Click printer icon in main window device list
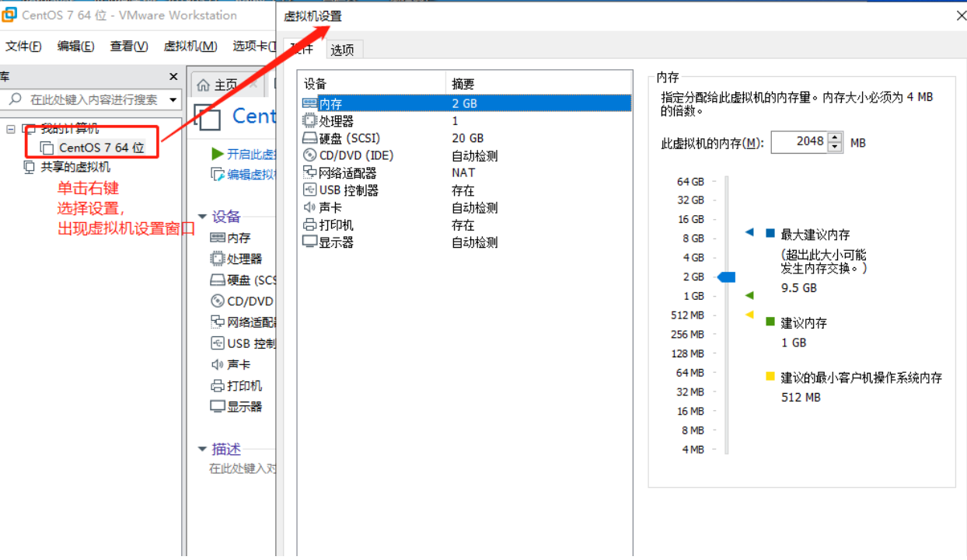Image resolution: width=967 pixels, height=560 pixels. (x=218, y=385)
